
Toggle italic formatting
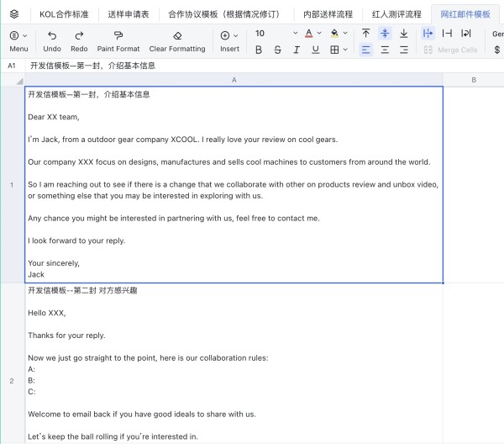click(297, 50)
